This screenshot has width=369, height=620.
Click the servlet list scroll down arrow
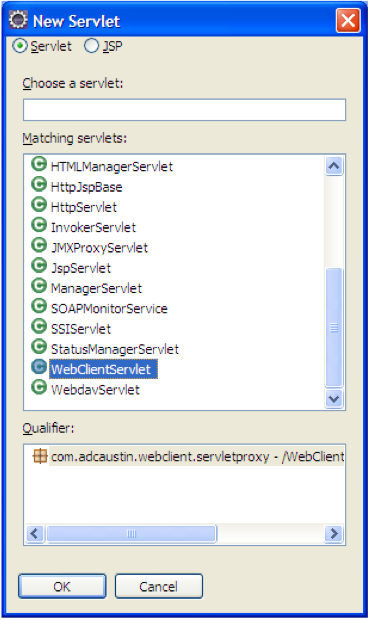coord(334,399)
